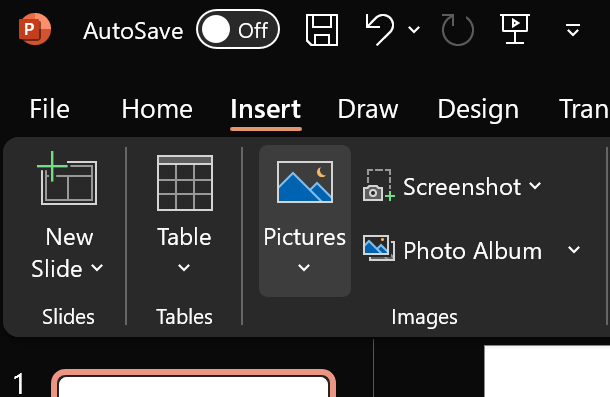Open the Undo history dropdown arrow
The height and width of the screenshot is (397, 610).
[414, 29]
